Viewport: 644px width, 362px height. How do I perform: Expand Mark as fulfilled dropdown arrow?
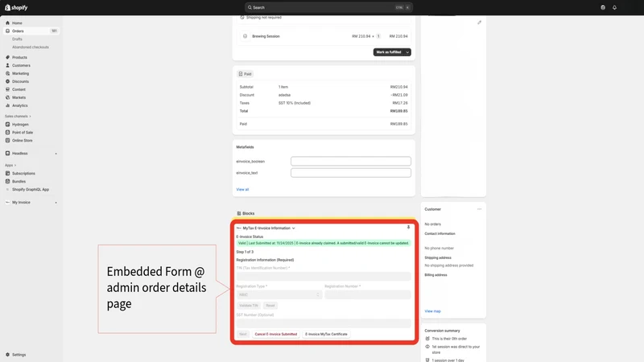(407, 52)
